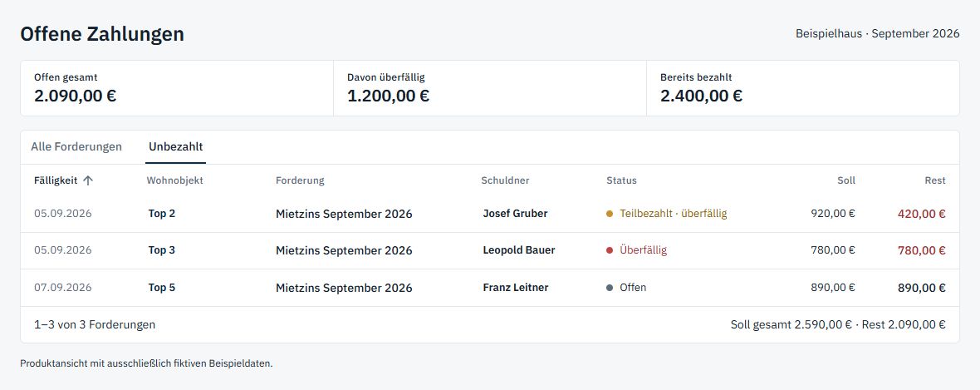980x390 pixels.
Task: Click the Bereits bezahlt summary card
Action: [x=803, y=88]
